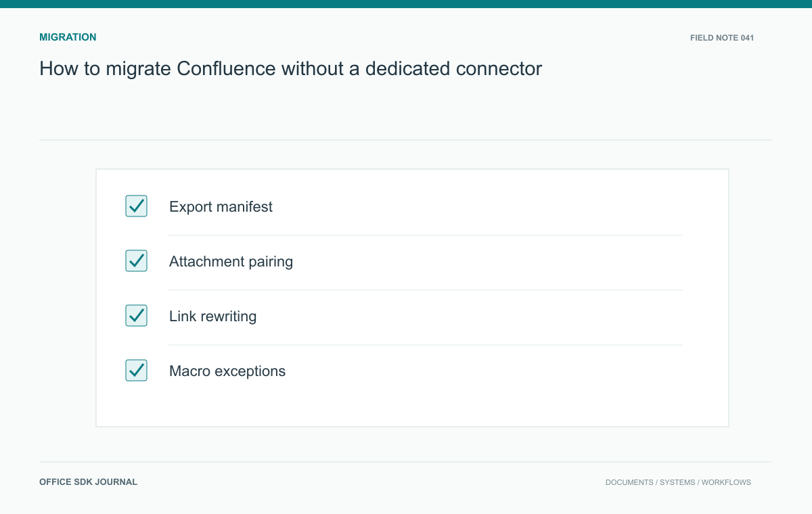Click the "Macro exceptions" item text
812x514 pixels.
pyautogui.click(x=227, y=371)
